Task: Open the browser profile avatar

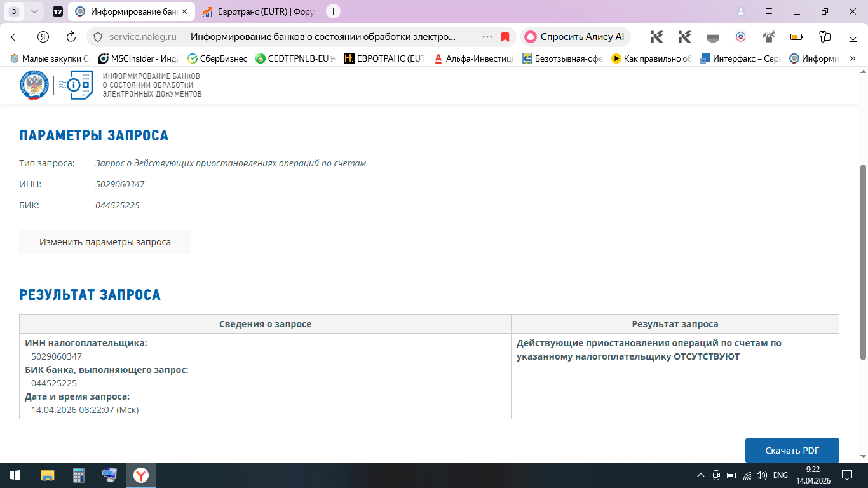Action: tap(741, 11)
